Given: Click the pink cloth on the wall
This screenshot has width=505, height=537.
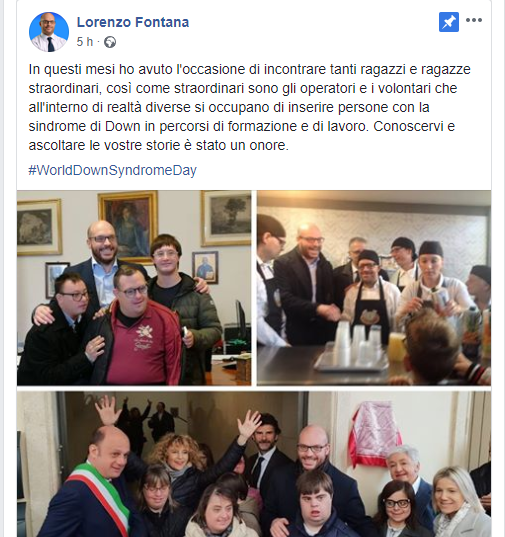Looking at the screenshot, I should coord(375,434).
